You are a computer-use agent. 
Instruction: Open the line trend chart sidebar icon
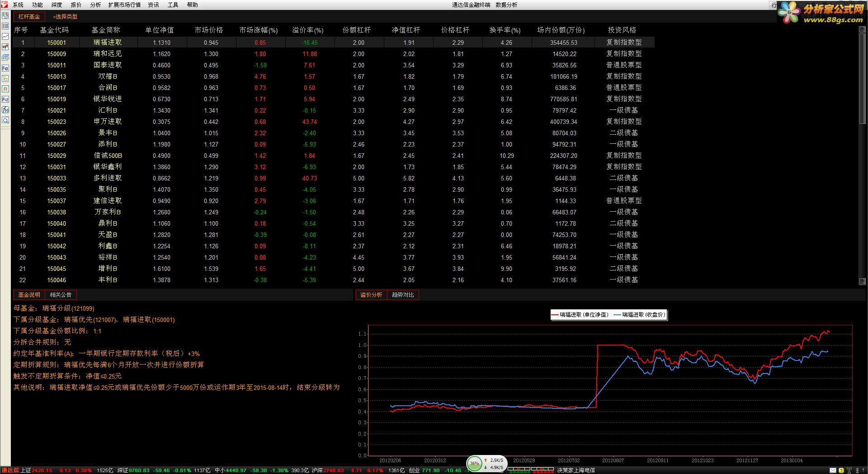(x=5, y=37)
